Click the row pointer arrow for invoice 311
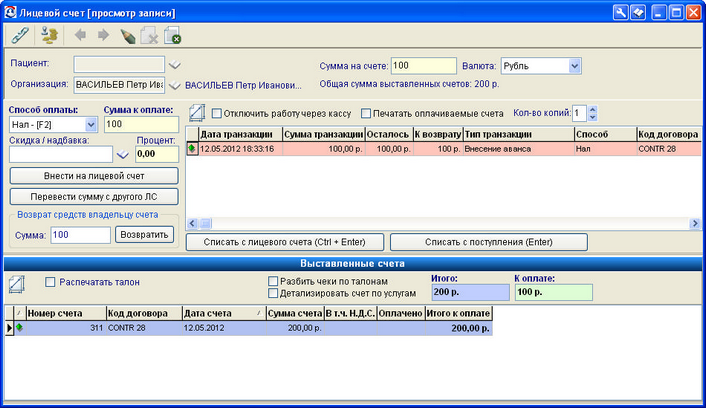The image size is (706, 408). [x=9, y=328]
